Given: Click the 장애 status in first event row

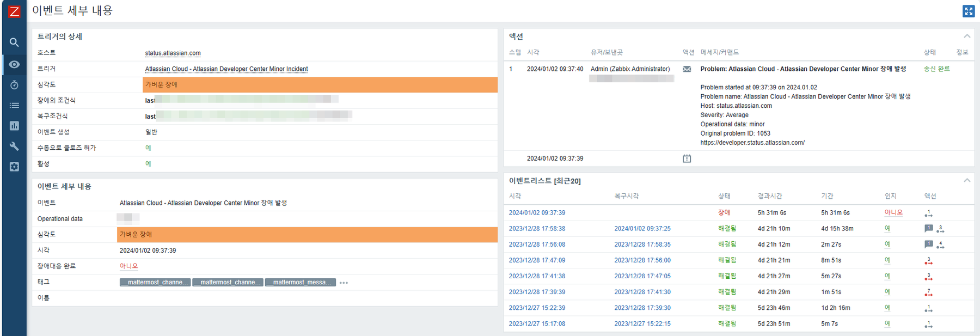Looking at the screenshot, I should pyautogui.click(x=724, y=213).
